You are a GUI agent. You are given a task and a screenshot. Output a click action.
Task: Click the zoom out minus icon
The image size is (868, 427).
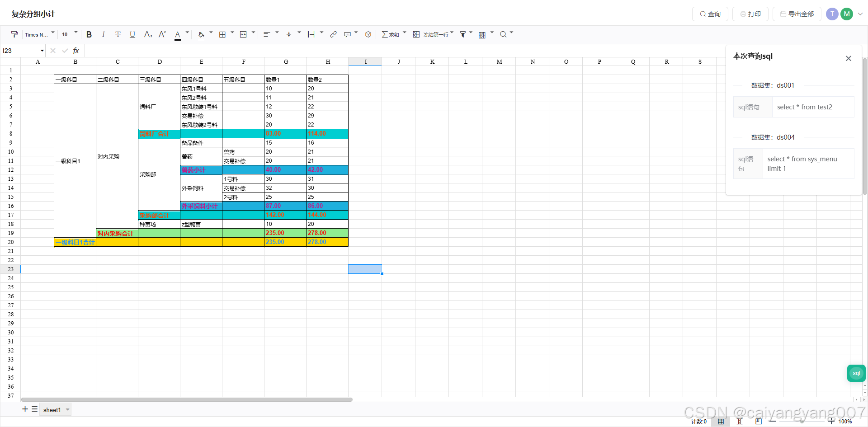click(x=773, y=421)
